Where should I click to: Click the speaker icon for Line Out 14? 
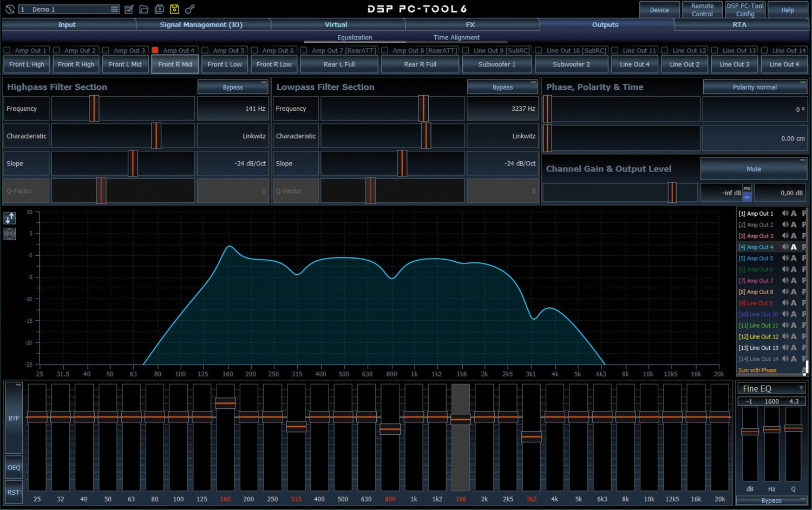(x=785, y=359)
